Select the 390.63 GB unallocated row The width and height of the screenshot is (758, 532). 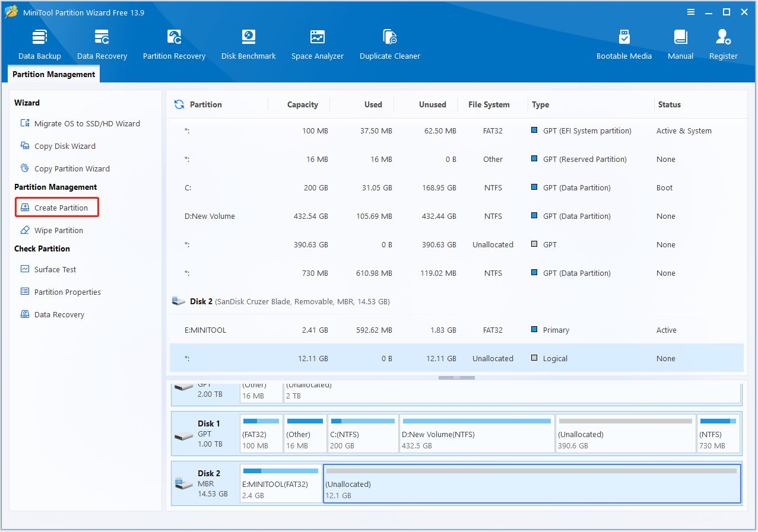[x=456, y=244]
